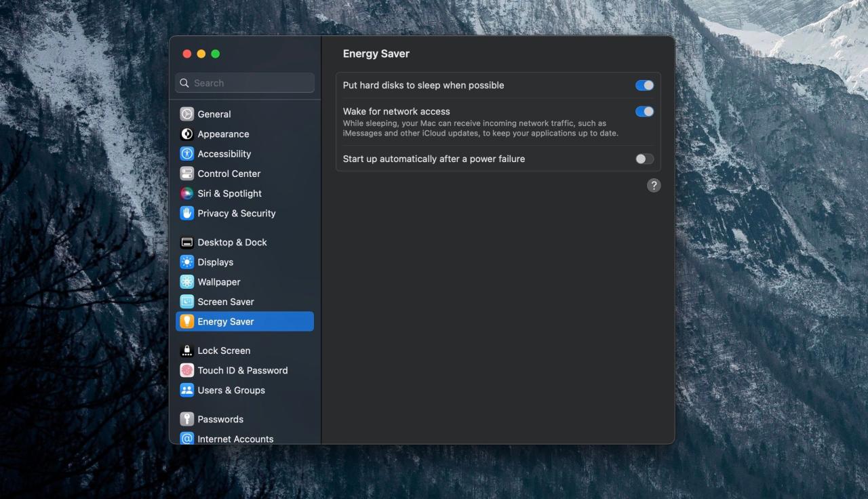Open Touch ID & Password fingerprint icon

click(186, 370)
